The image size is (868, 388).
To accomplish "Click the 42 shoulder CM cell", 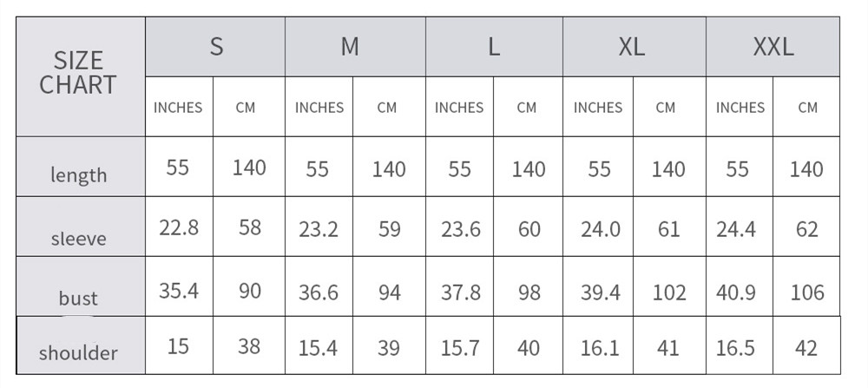I will [x=806, y=345].
